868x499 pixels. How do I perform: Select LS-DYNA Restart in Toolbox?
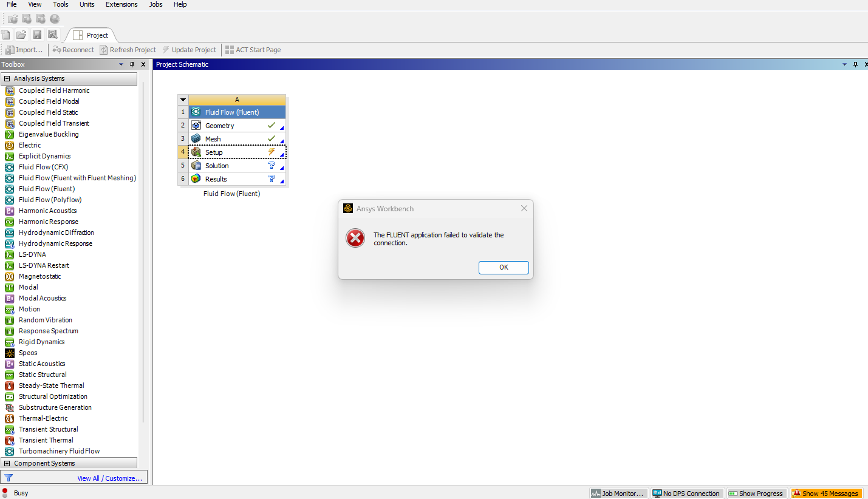pos(44,265)
